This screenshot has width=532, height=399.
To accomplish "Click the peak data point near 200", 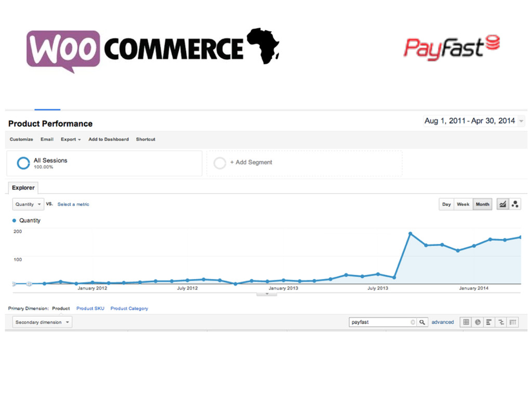I will pos(410,233).
